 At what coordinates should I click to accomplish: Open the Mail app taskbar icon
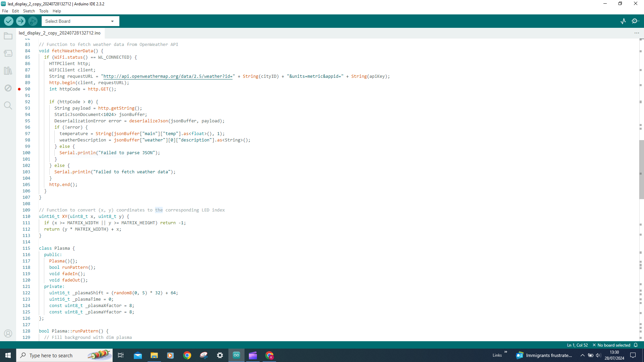138,355
